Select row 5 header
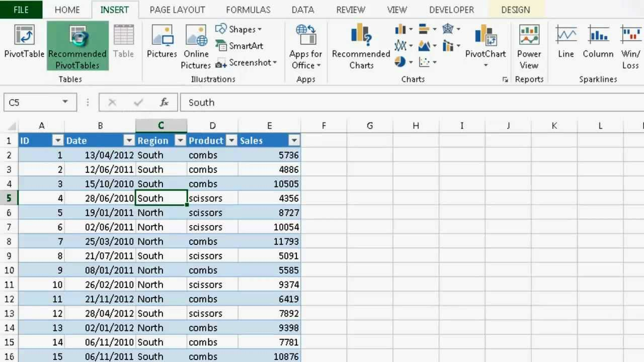This screenshot has height=362, width=644. (x=9, y=198)
